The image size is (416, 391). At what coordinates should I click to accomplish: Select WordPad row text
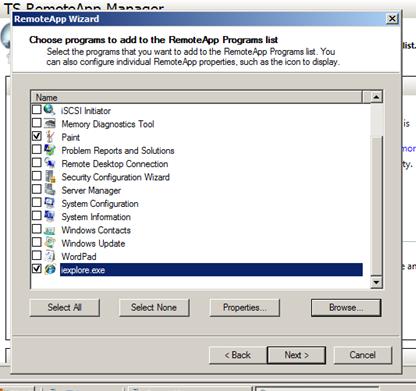click(79, 257)
